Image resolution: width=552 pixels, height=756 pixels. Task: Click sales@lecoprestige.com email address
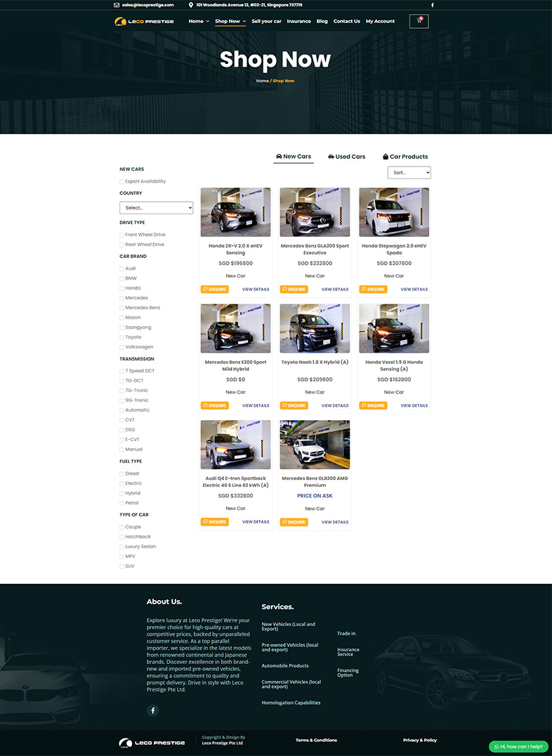147,5
